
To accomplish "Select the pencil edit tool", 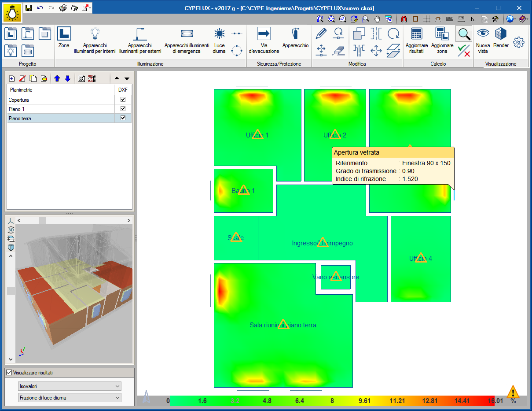I will point(321,33).
